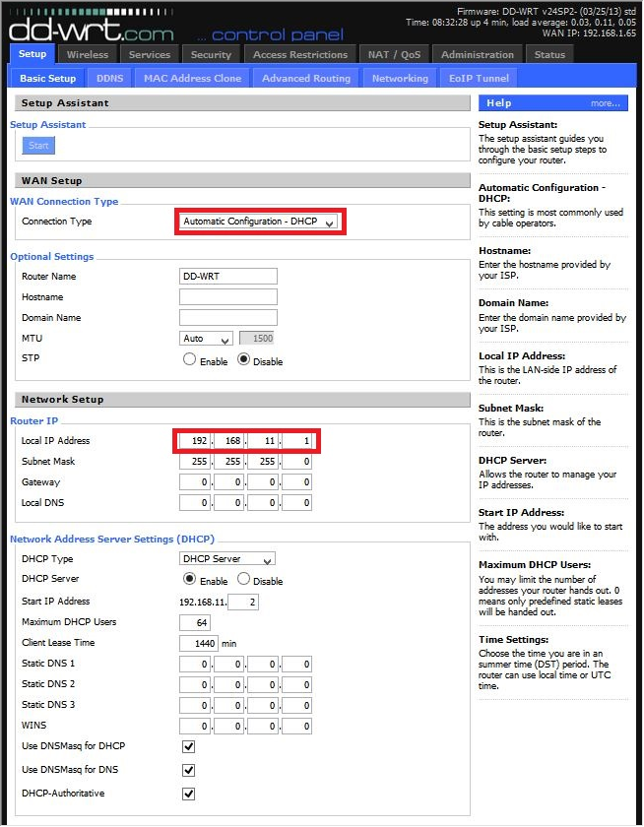
Task: Click Static DNS 1 first octet
Action: 195,664
